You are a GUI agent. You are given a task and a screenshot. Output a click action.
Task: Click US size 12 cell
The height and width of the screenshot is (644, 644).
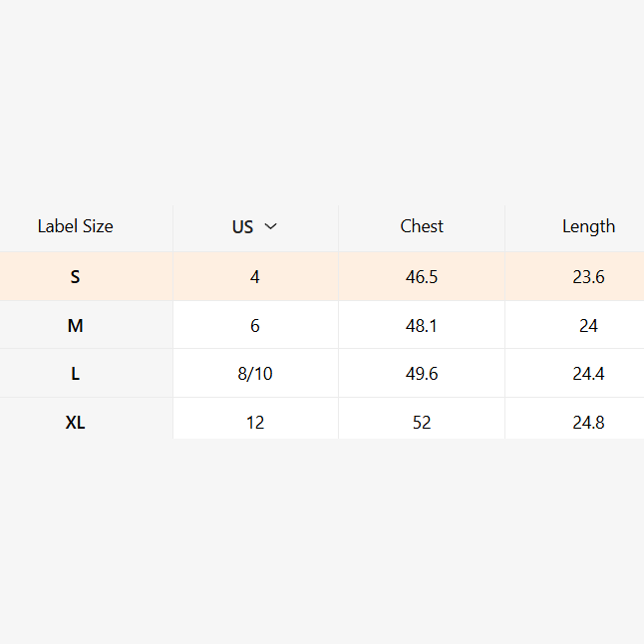coord(255,423)
